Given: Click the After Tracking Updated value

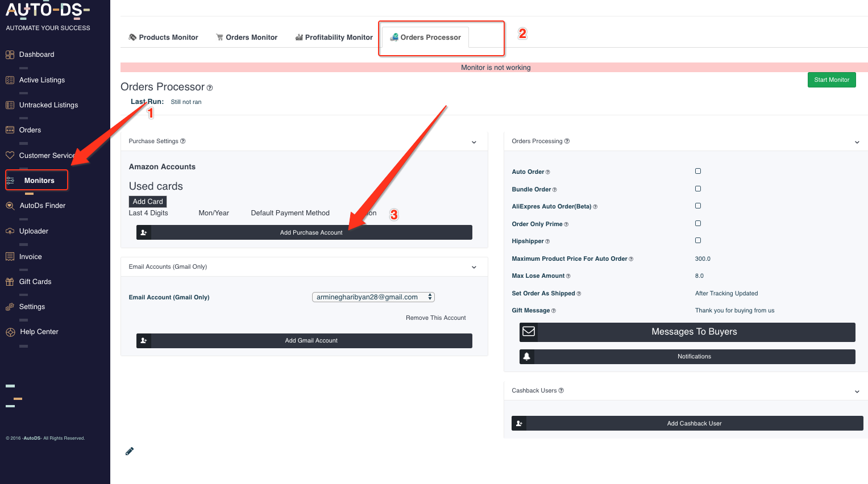Looking at the screenshot, I should click(x=726, y=294).
